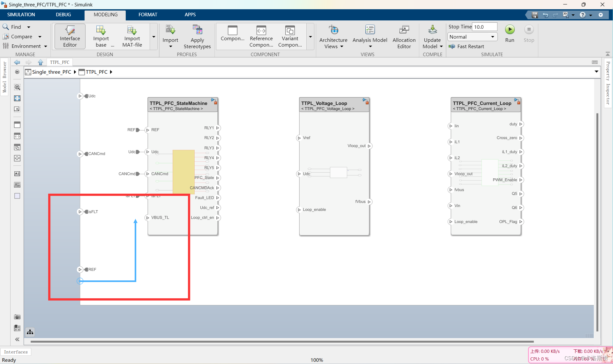613x364 pixels.
Task: Expand the Update Model dropdown
Action: coord(441,47)
